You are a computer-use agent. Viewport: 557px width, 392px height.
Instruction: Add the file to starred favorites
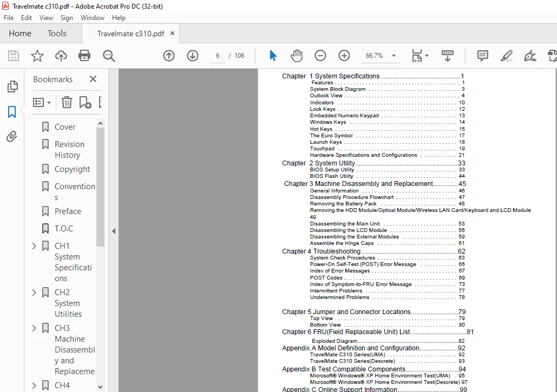click(37, 56)
